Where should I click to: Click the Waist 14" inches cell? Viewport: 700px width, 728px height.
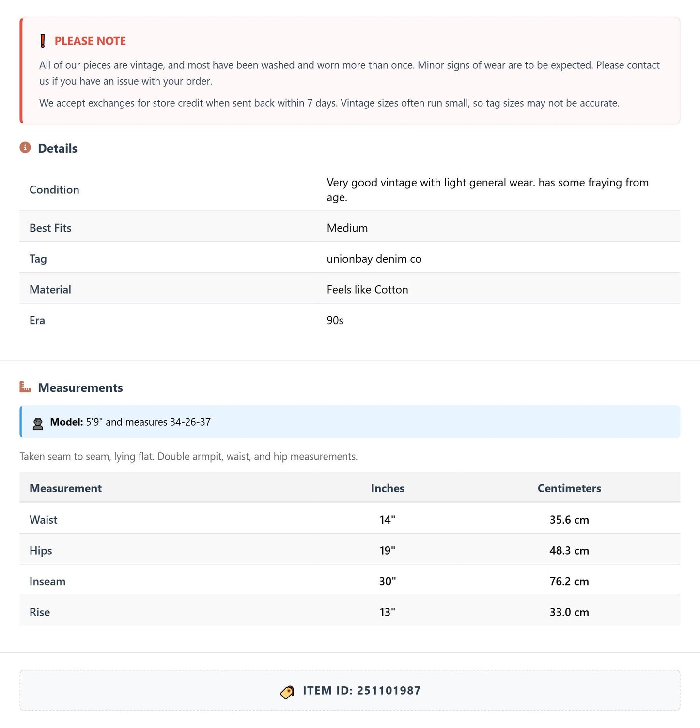point(388,520)
